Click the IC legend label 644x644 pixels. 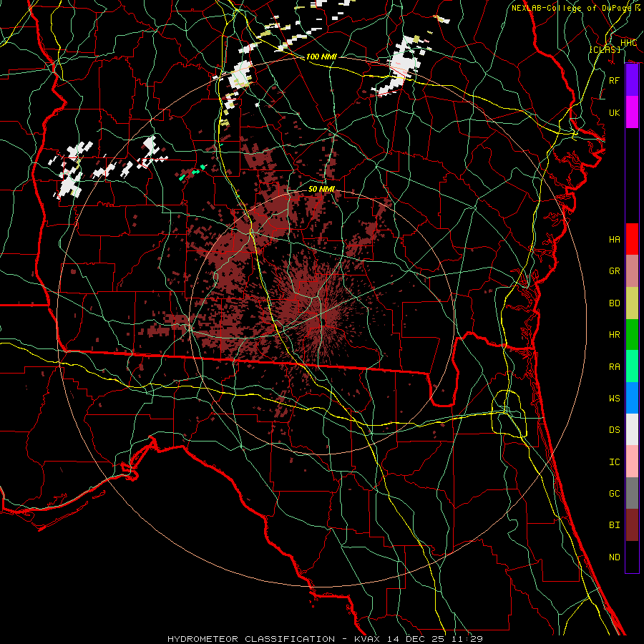(615, 462)
